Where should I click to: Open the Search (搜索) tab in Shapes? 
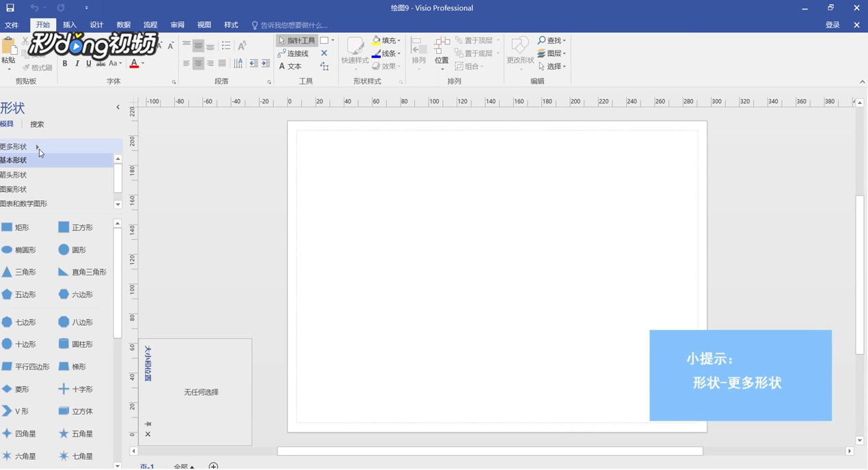[x=37, y=124]
